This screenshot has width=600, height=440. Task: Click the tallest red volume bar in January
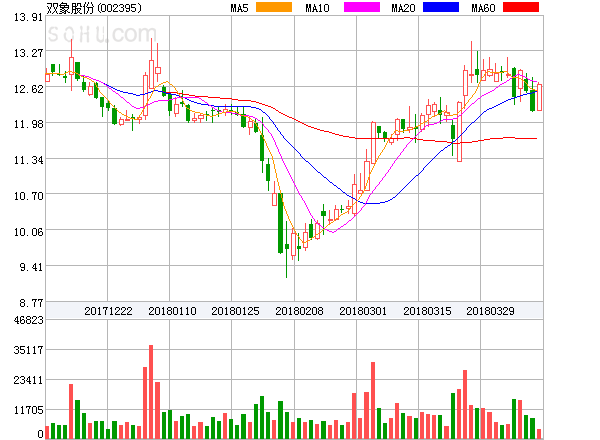151,392
